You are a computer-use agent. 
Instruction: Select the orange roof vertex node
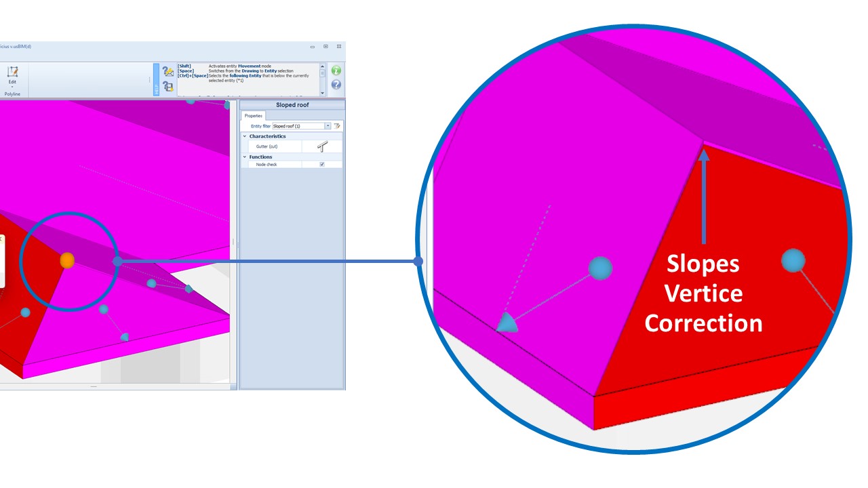click(66, 260)
